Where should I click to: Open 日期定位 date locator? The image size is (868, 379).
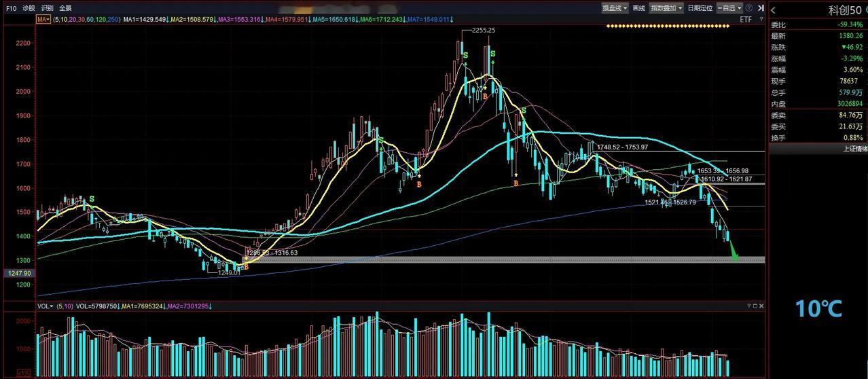point(700,8)
